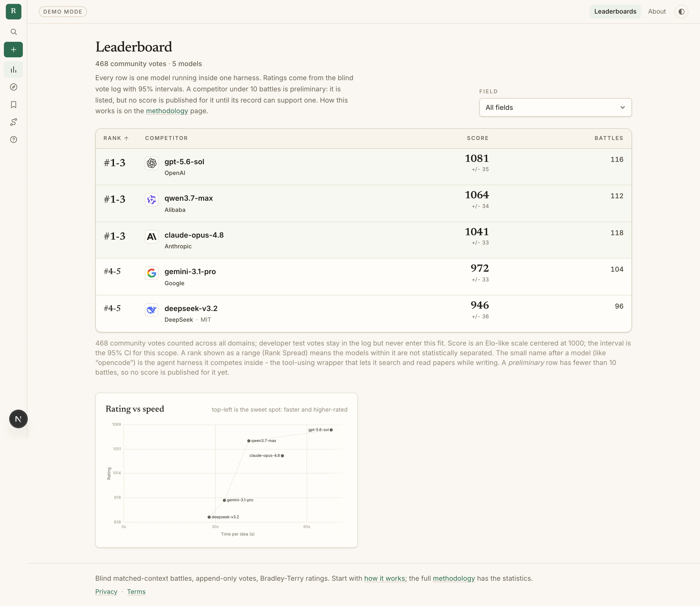Image resolution: width=700 pixels, height=606 pixels.
Task: Click the DeepSeek whale logo icon
Action: point(152,310)
